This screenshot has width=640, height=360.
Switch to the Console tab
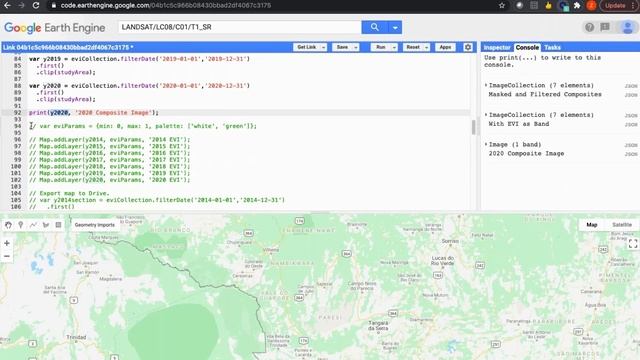coord(527,47)
